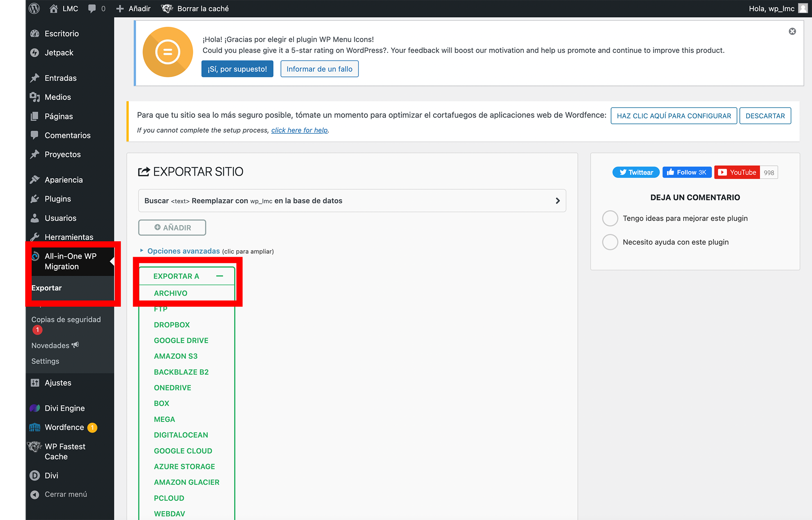Dismiss the WP Menu Icons notice
Screen dimensions: 812x520
click(792, 31)
